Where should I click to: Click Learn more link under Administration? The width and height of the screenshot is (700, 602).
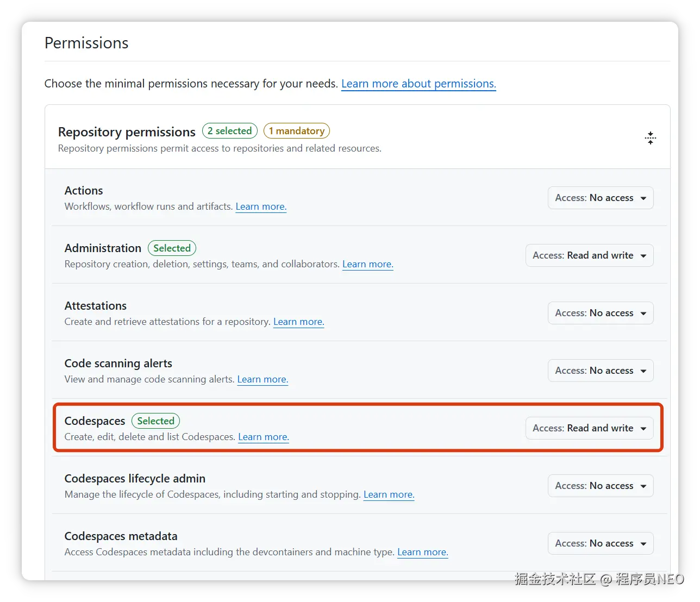[367, 264]
